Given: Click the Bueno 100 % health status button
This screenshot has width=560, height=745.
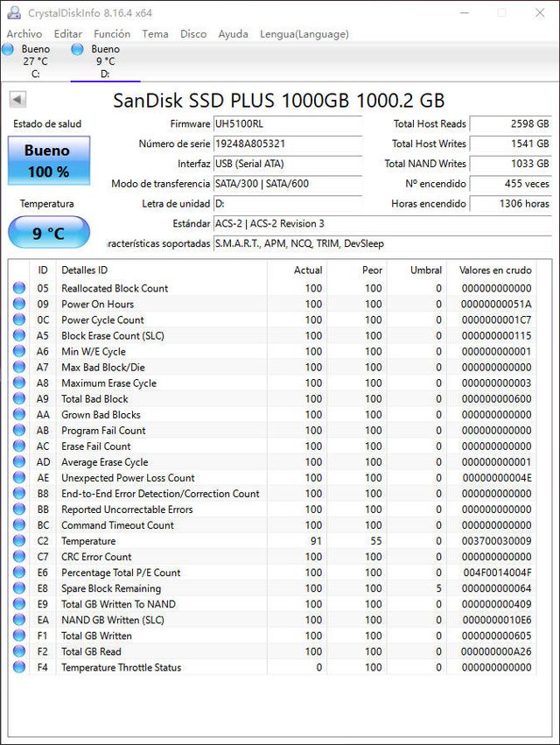Looking at the screenshot, I should 47,161.
